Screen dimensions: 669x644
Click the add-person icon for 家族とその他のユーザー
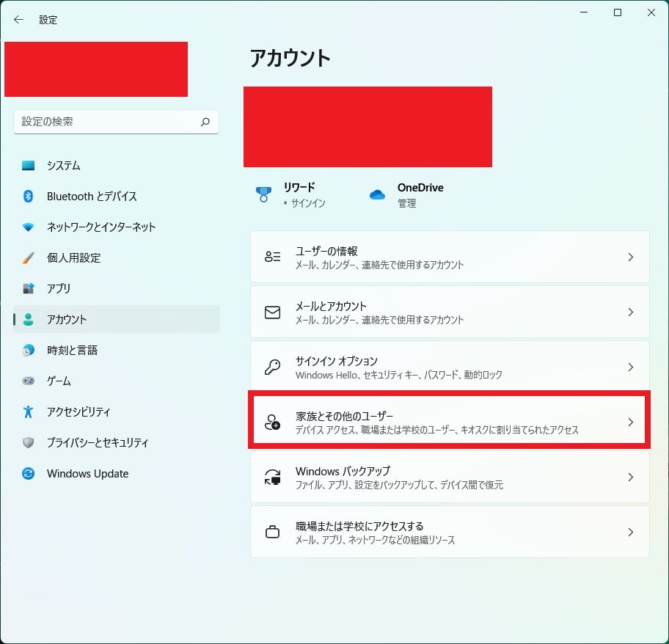[x=272, y=422]
